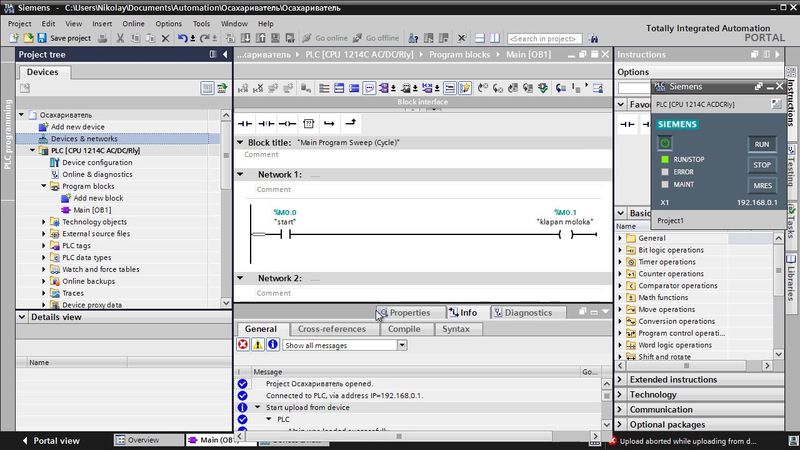The height and width of the screenshot is (450, 800).
Task: Click the Save project button
Action: coord(64,38)
